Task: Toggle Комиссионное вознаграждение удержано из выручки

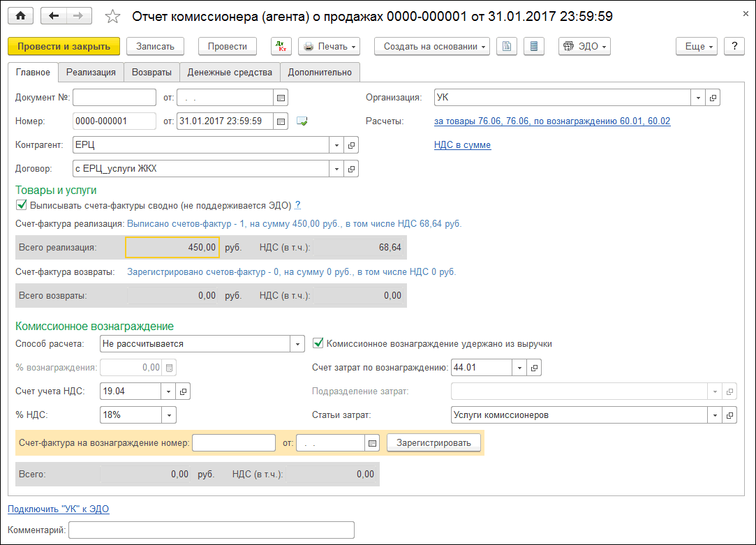Action: pyautogui.click(x=318, y=343)
